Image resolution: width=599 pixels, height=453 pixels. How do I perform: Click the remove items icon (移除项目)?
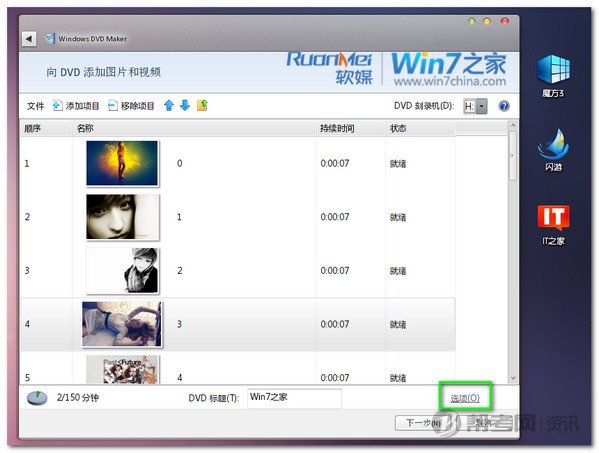click(x=113, y=106)
